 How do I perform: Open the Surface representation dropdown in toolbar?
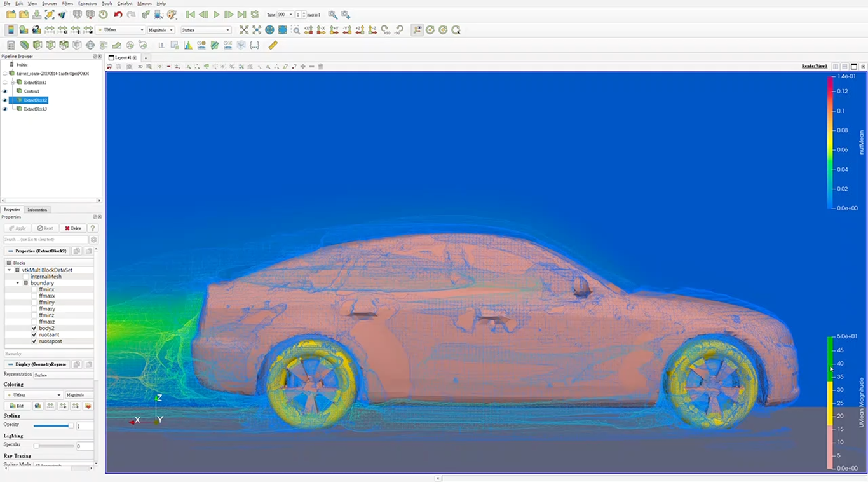click(206, 30)
